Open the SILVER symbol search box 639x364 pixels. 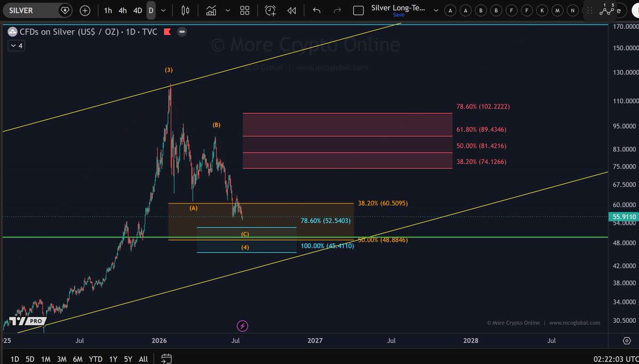pos(37,10)
